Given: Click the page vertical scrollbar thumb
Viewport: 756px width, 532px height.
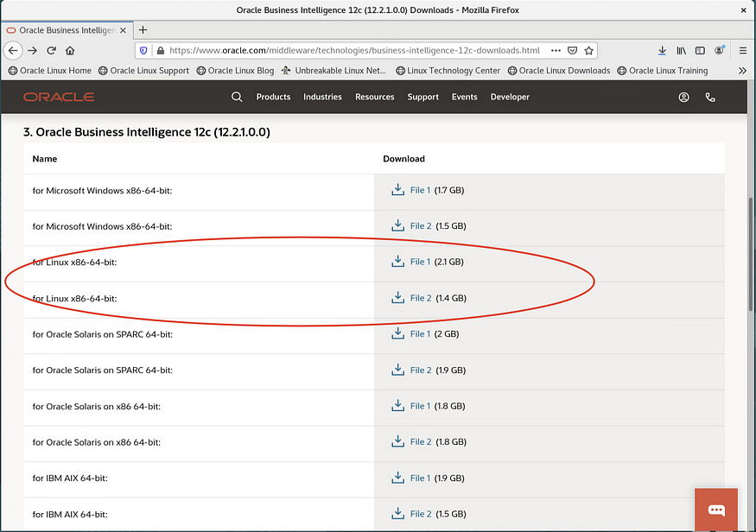Looking at the screenshot, I should [751, 255].
